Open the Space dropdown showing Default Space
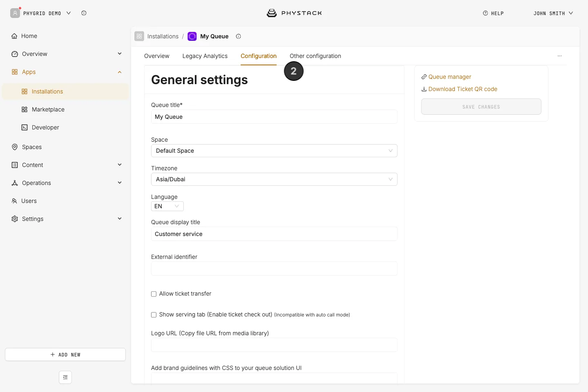The height and width of the screenshot is (392, 588). [x=274, y=151]
